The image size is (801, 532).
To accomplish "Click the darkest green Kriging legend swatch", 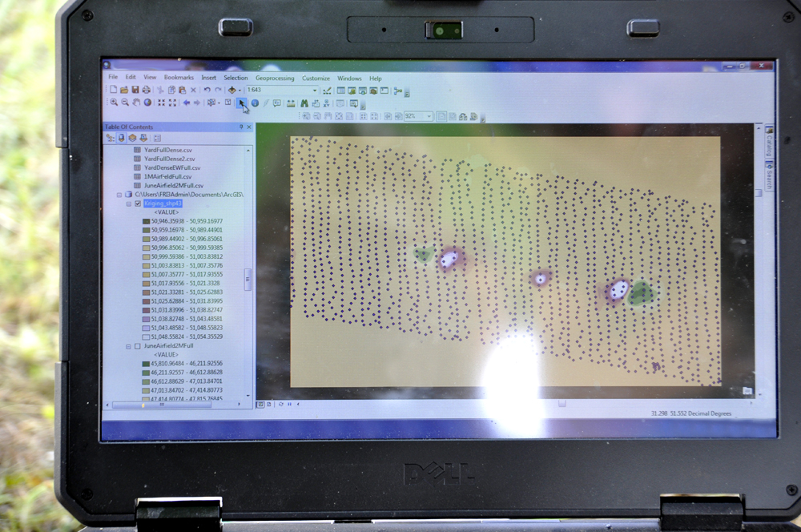I will tap(145, 221).
